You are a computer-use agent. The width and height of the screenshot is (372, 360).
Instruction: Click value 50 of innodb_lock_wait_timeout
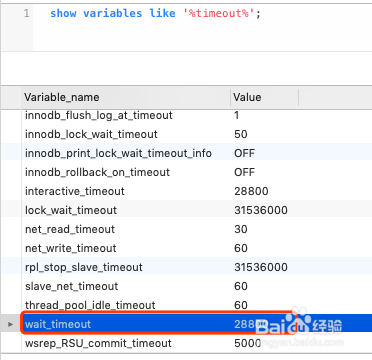pos(241,134)
